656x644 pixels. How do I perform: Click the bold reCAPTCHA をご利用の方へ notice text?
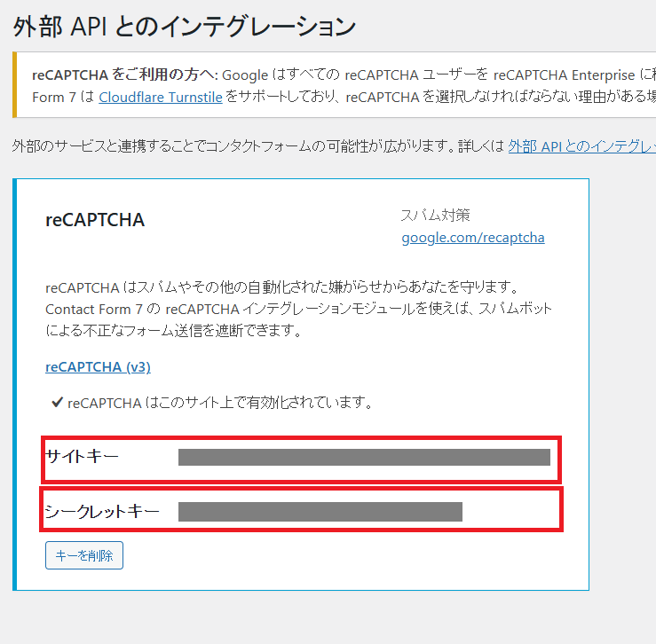coord(124,75)
